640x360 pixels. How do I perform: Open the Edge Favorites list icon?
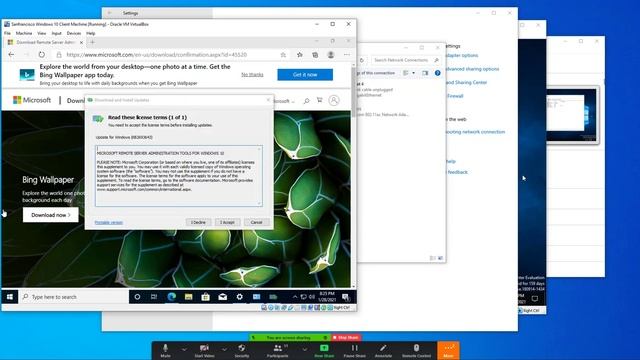300,55
